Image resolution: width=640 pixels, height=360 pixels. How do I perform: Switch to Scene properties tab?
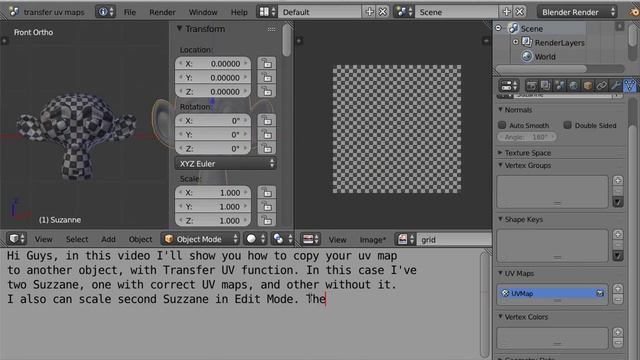(560, 86)
